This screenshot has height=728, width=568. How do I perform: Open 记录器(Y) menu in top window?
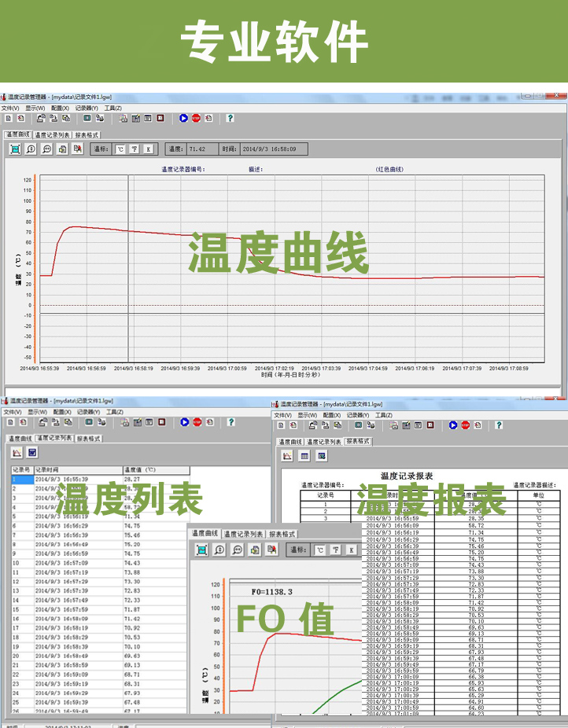point(87,108)
